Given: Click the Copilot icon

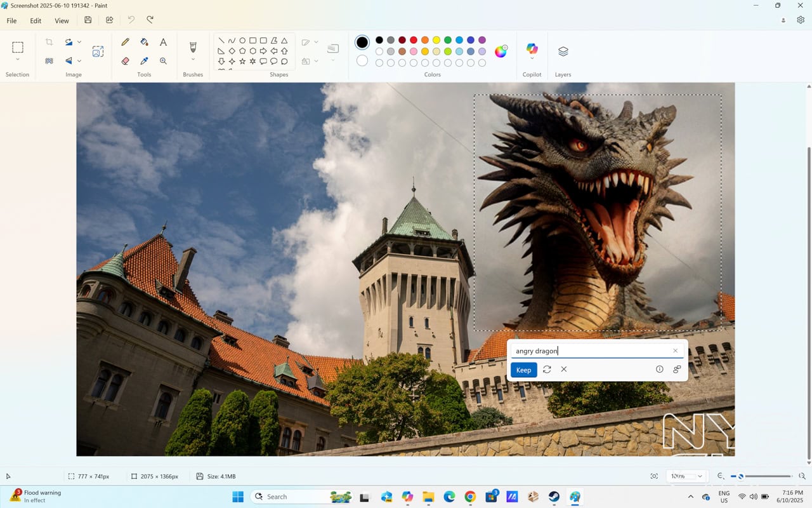Looking at the screenshot, I should click(532, 50).
